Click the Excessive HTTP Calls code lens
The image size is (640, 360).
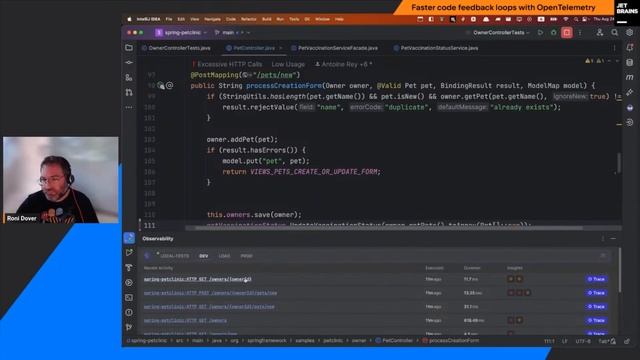[227, 64]
